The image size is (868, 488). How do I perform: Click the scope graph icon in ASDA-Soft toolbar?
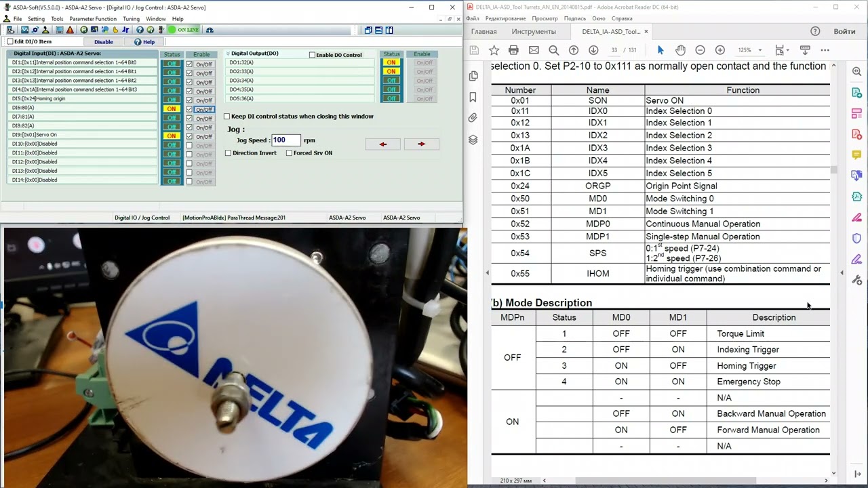pos(24,30)
